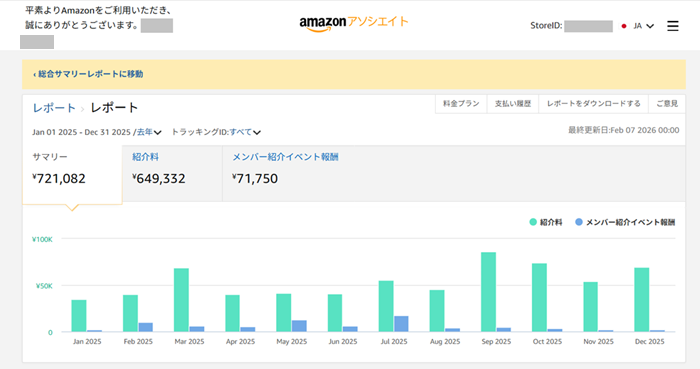Click the Apr 2025 axis label
The image size is (700, 369).
(x=240, y=342)
